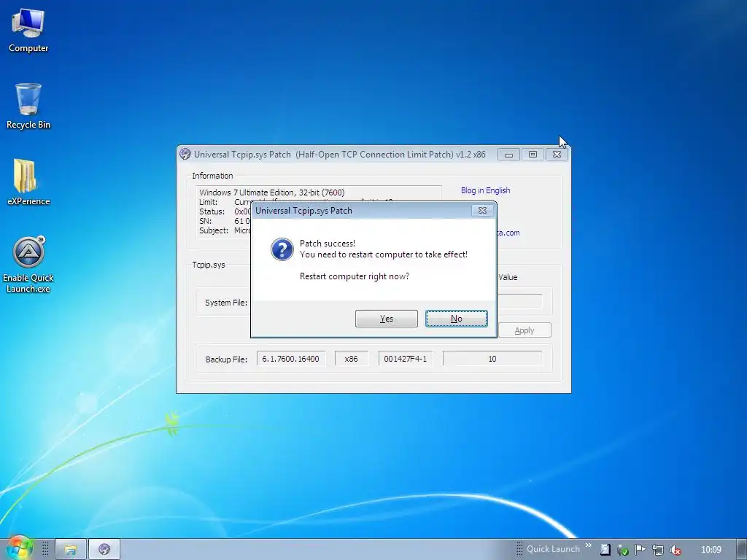
Task: Open the Blog in English link
Action: point(485,190)
